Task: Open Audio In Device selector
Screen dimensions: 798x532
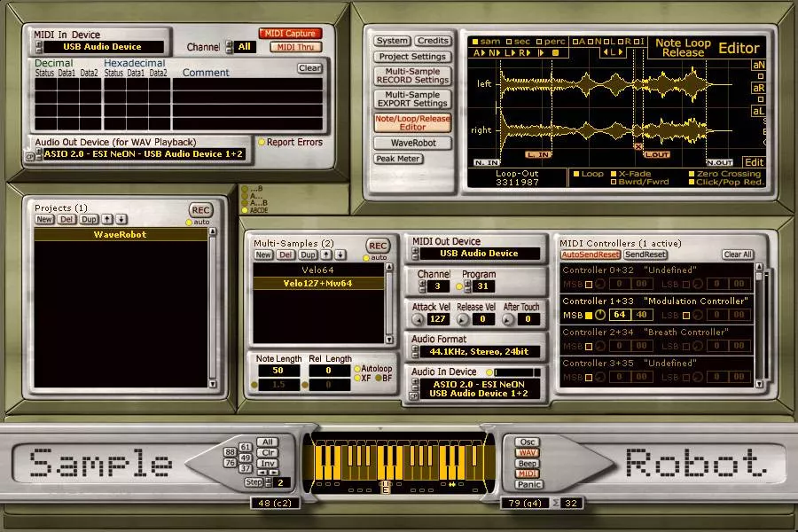Action: (x=479, y=389)
